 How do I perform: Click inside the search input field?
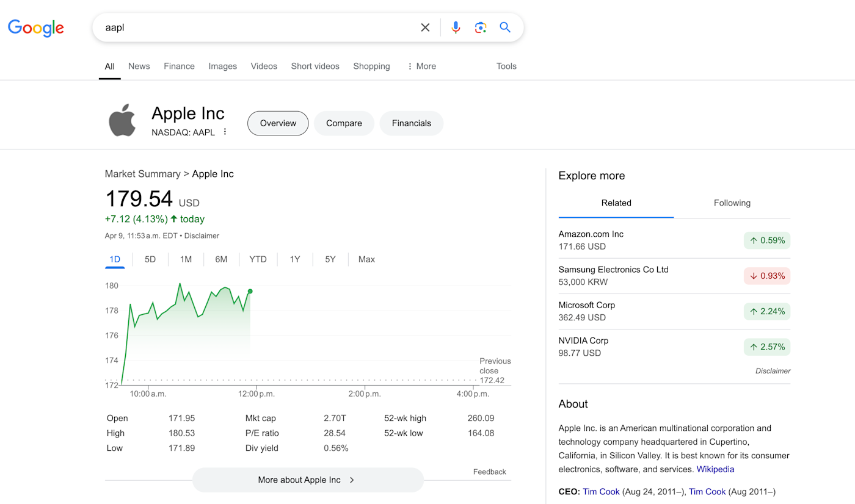256,27
